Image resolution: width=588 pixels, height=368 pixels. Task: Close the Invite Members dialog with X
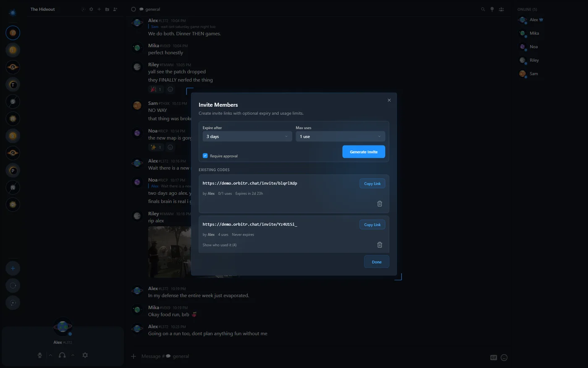coord(389,100)
